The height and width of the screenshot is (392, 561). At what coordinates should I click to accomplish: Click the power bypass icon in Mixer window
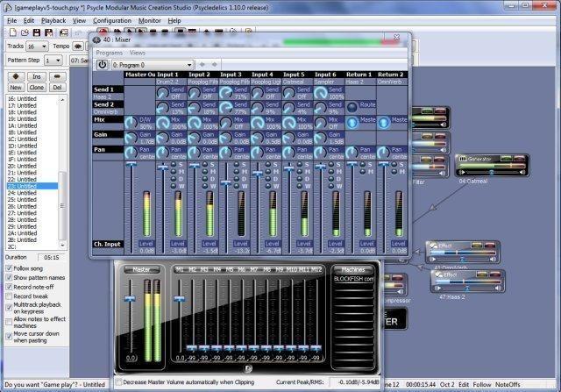click(102, 65)
